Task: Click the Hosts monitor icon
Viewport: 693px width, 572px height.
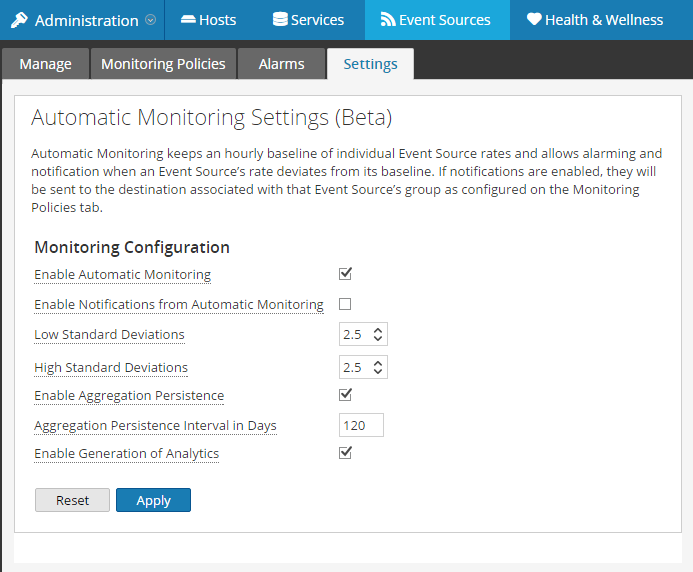Action: [x=187, y=20]
